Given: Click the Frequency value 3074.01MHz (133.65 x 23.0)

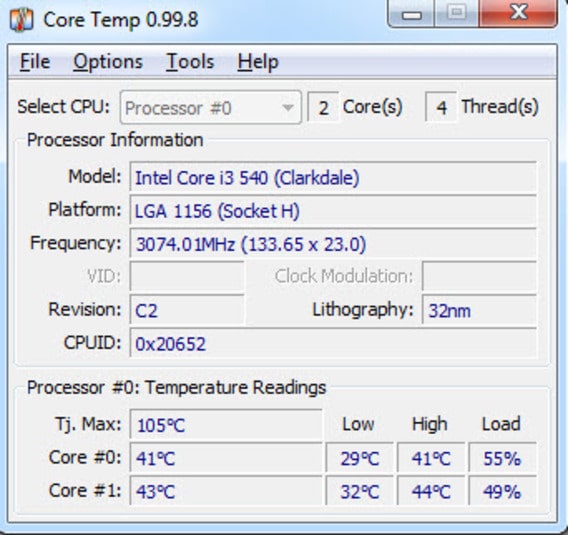Looking at the screenshot, I should [x=333, y=243].
